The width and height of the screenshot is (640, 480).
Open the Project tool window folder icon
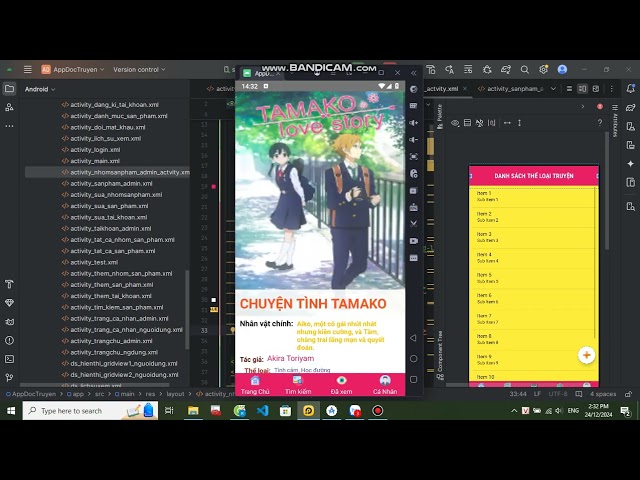click(9, 89)
